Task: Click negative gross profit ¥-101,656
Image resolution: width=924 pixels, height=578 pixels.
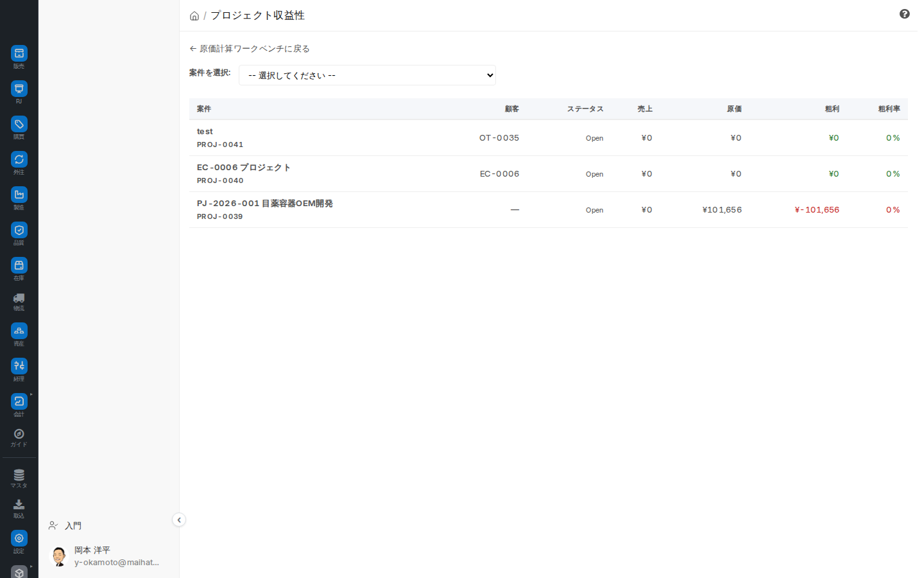Action: 817,210
